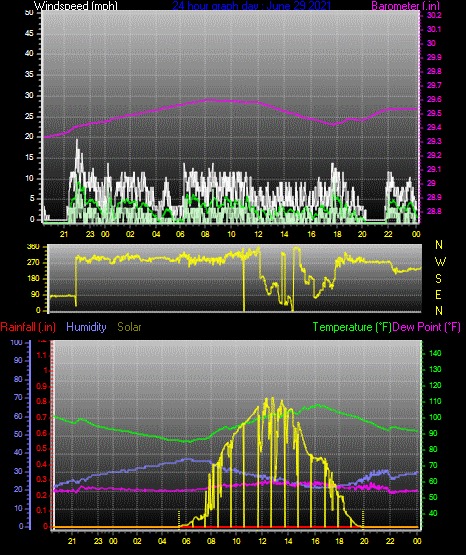This screenshot has height=555, width=466.
Task: Click '30.1' on the barometer scale
Action: [434, 29]
